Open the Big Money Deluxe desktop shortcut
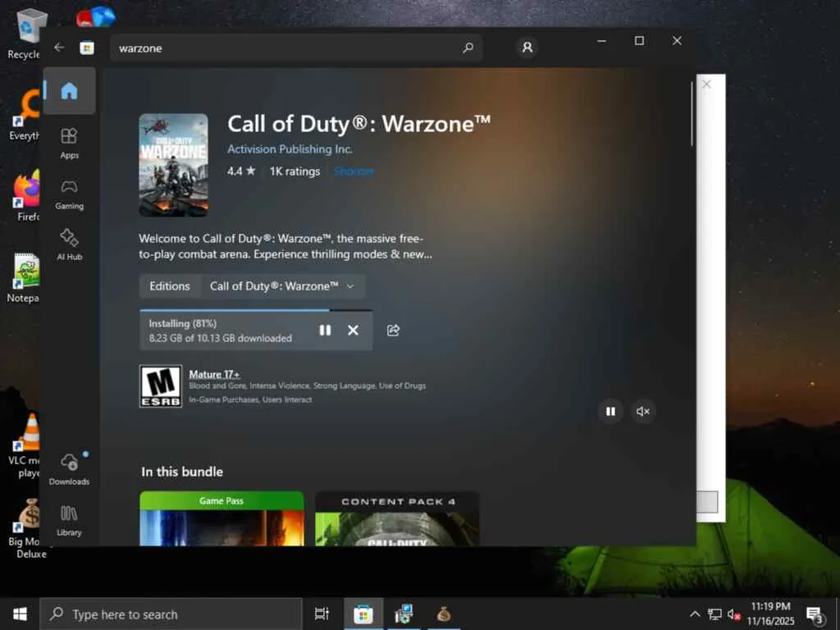The width and height of the screenshot is (840, 630). pos(27,528)
